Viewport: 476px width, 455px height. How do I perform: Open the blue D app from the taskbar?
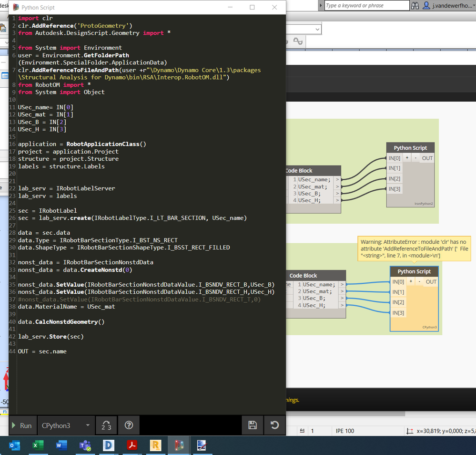pos(108,445)
